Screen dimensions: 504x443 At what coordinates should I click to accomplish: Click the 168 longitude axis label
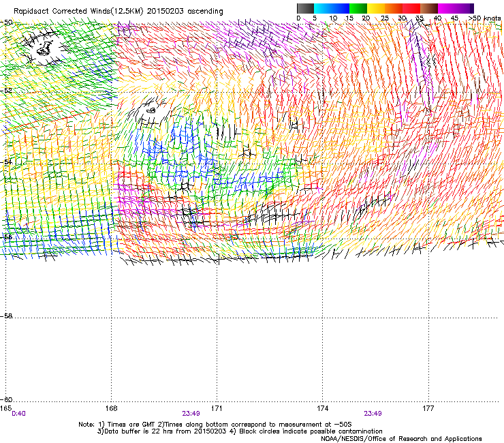click(111, 408)
